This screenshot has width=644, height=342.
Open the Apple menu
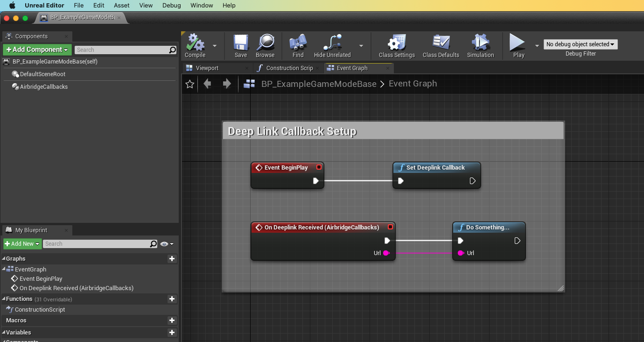click(13, 6)
